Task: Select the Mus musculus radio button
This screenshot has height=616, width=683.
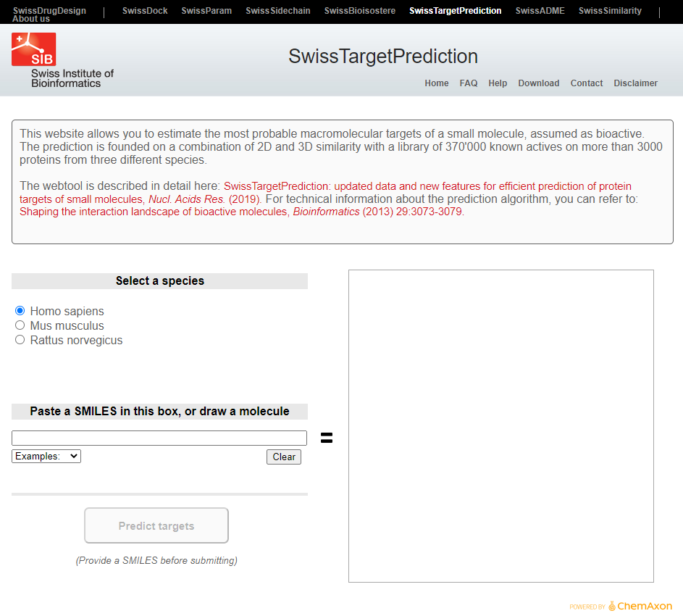Action: pos(20,325)
